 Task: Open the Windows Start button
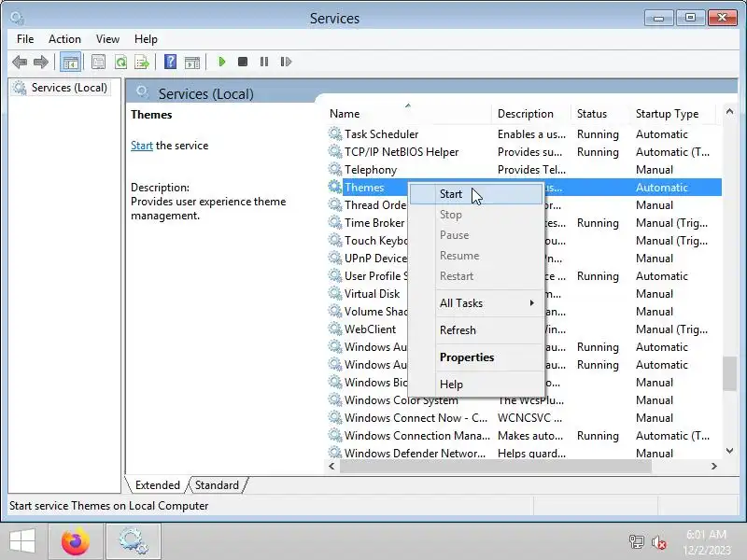click(21, 541)
